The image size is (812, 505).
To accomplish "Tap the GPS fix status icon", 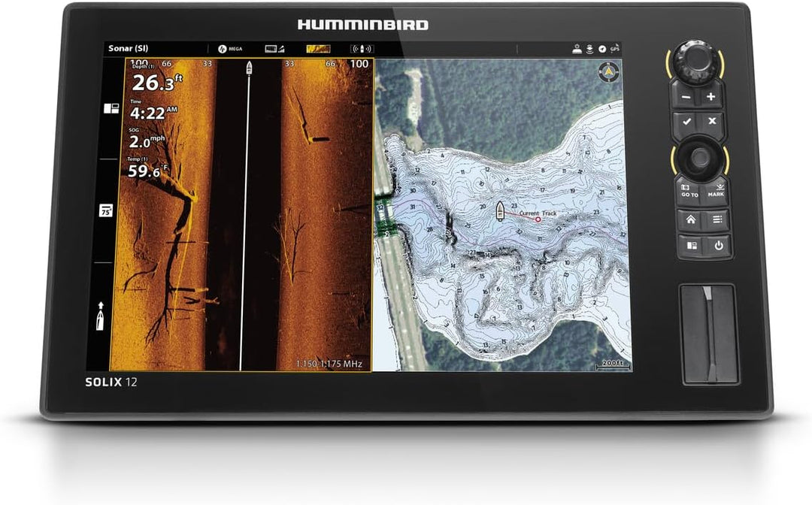I will (x=614, y=49).
